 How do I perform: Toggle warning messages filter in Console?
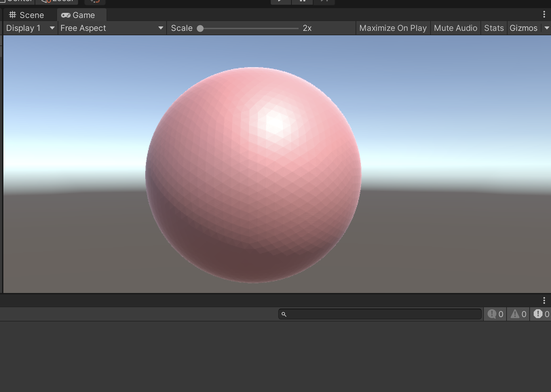pos(518,314)
